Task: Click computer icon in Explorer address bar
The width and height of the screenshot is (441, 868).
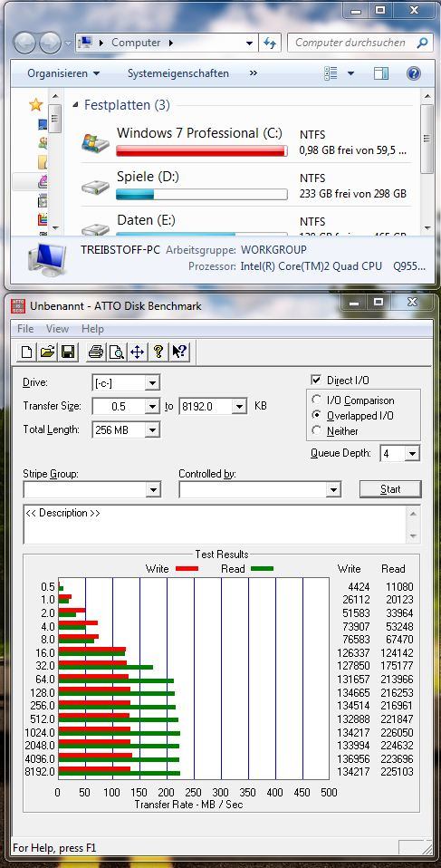Action: 86,43
